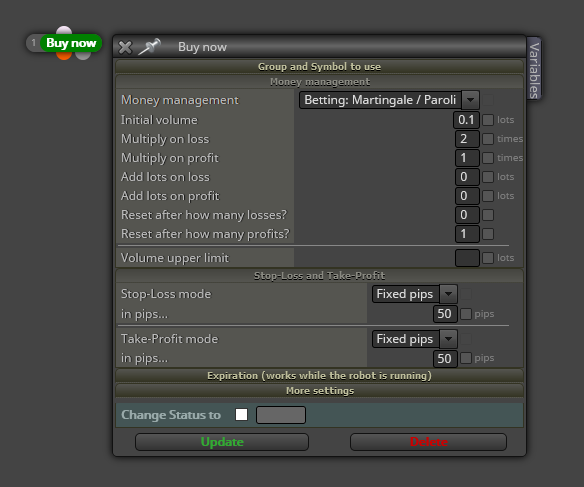Viewport: 584px width, 487px height.
Task: Click the gray output connector under Buy now block
Action: click(x=83, y=55)
